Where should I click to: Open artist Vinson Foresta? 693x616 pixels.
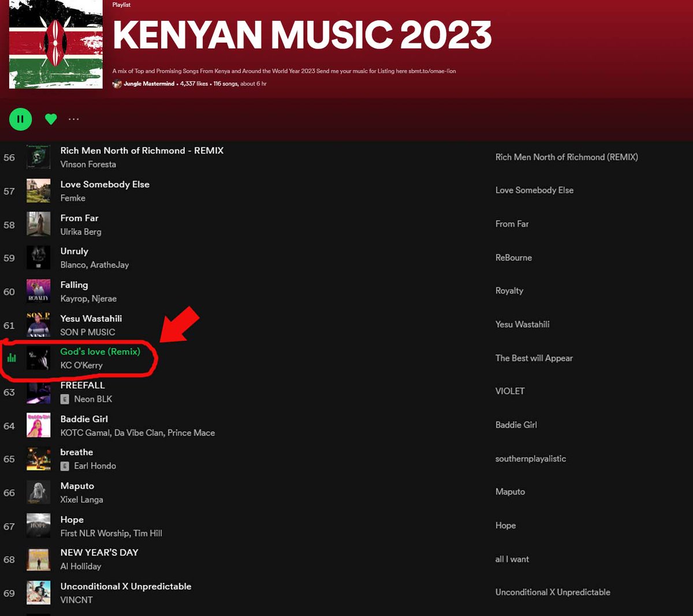(88, 165)
